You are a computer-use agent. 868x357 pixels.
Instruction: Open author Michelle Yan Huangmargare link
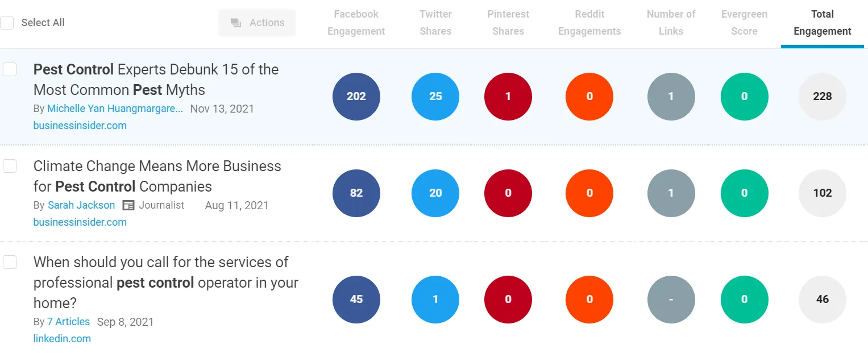(115, 109)
